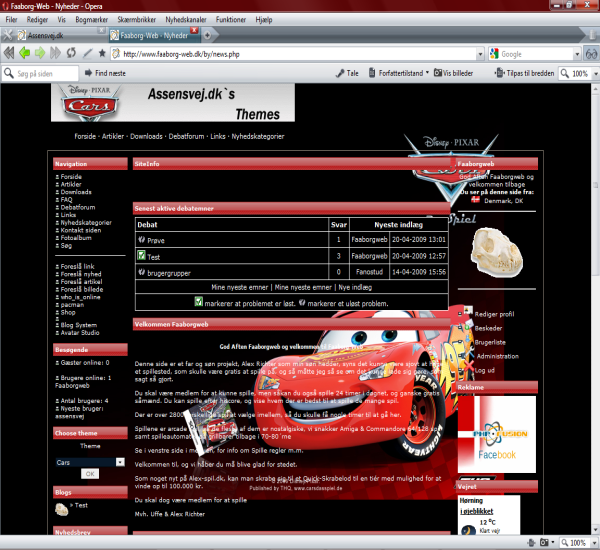This screenshot has height=550, width=600.
Task: Open Foreslå nyhed link
Action: click(x=81, y=274)
